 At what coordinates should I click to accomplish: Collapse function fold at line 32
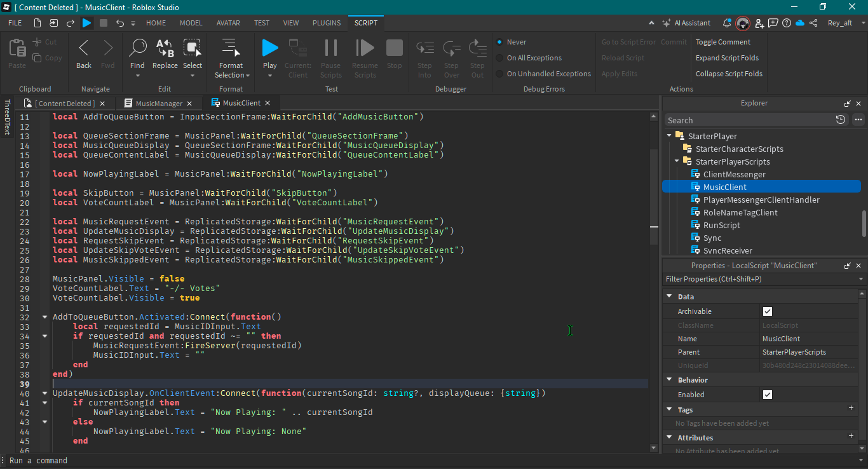pyautogui.click(x=44, y=317)
